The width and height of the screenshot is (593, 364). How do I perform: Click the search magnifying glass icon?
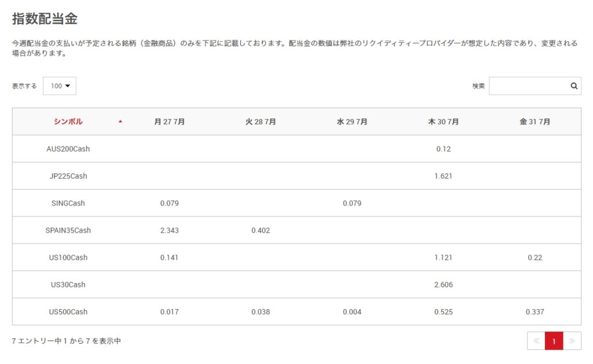pyautogui.click(x=573, y=86)
